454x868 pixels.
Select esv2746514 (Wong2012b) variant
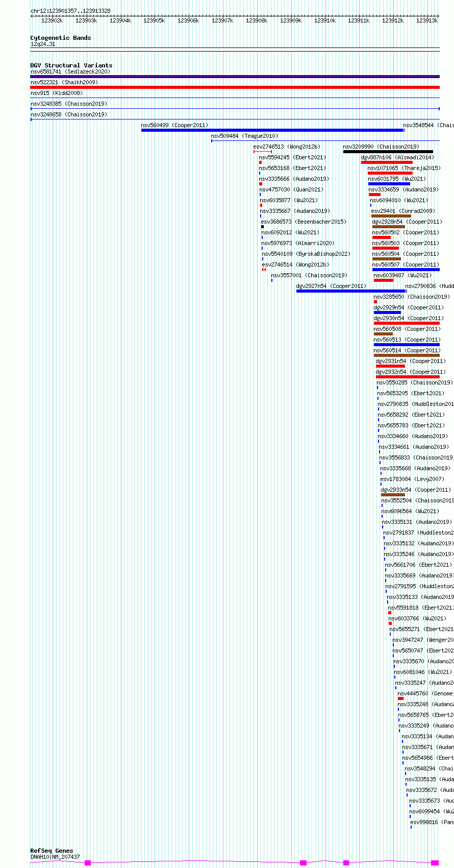[295, 264]
